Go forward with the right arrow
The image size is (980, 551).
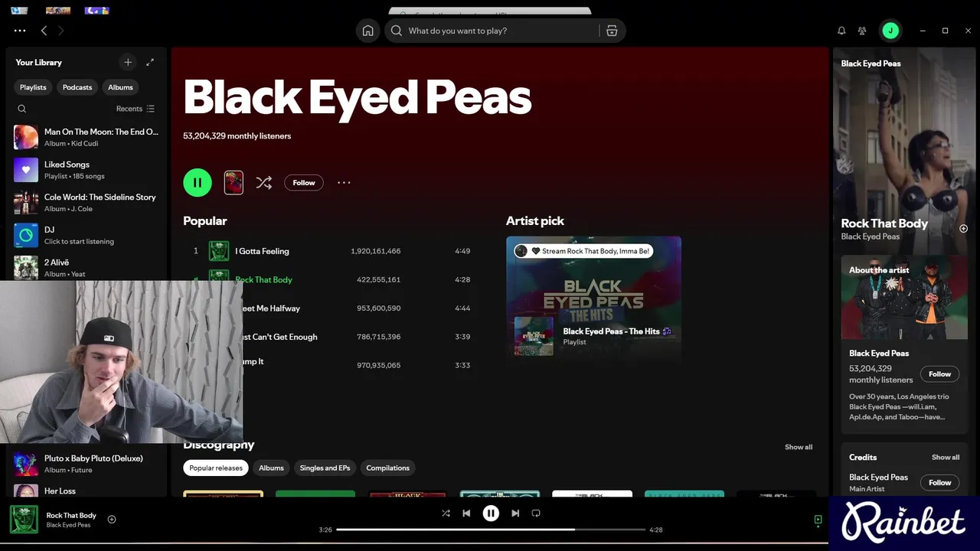[x=61, y=31]
